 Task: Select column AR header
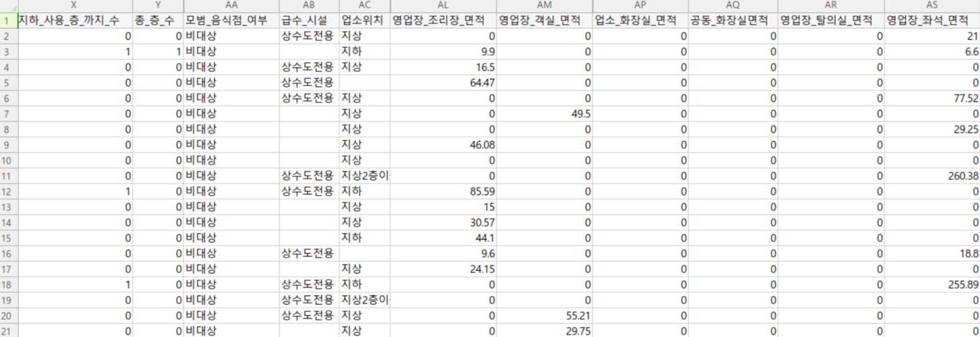pos(831,5)
